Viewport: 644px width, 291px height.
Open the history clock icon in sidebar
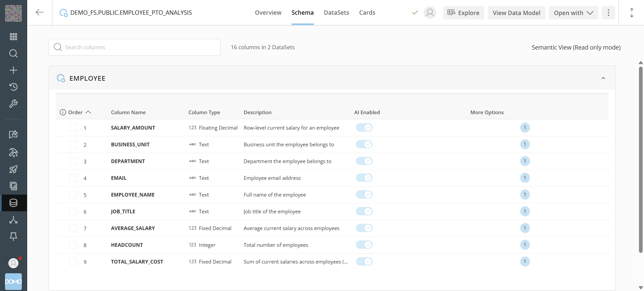tap(13, 87)
